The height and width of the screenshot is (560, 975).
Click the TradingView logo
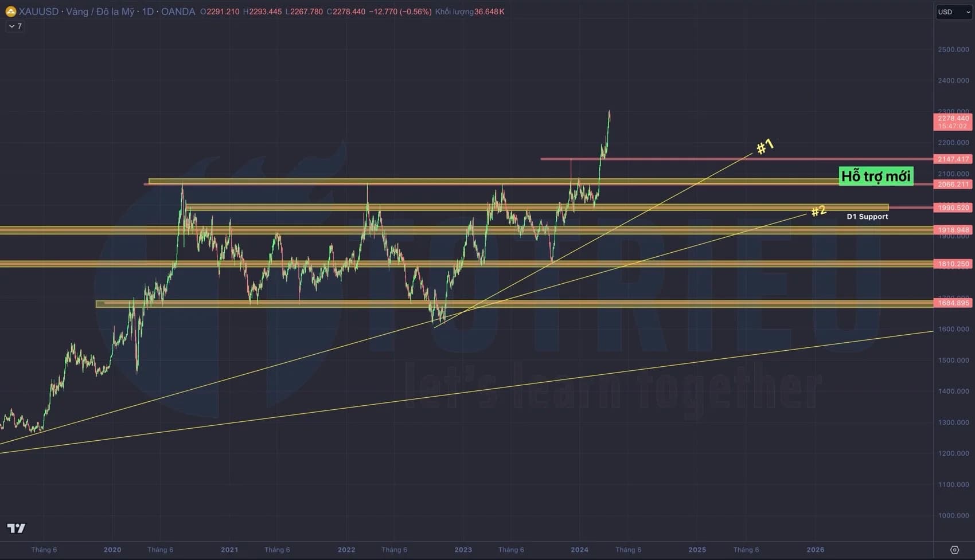tap(16, 528)
